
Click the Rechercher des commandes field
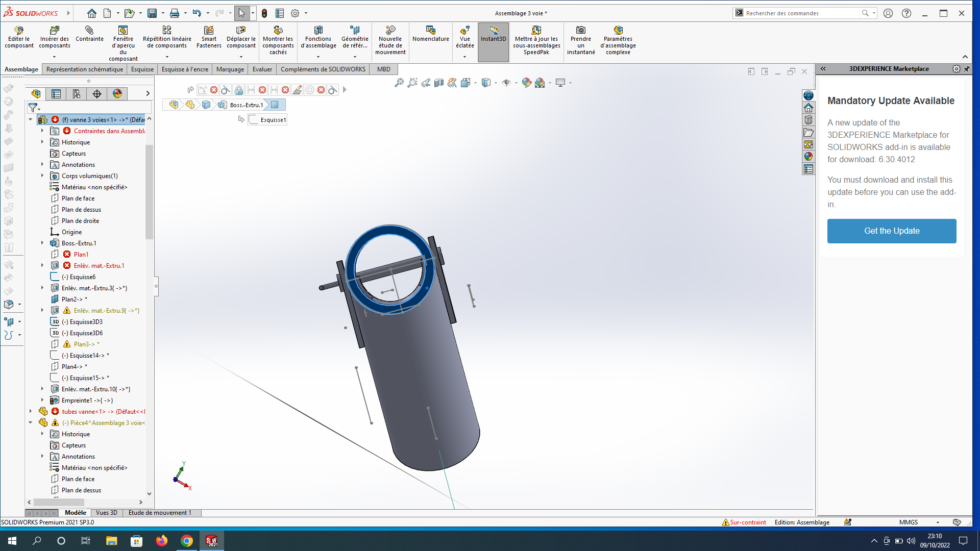(801, 13)
